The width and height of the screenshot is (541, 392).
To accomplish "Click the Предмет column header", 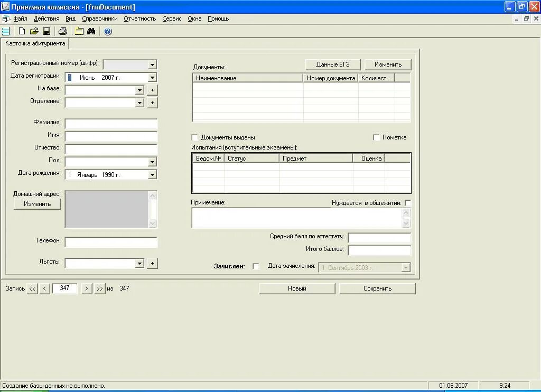I will pos(316,158).
